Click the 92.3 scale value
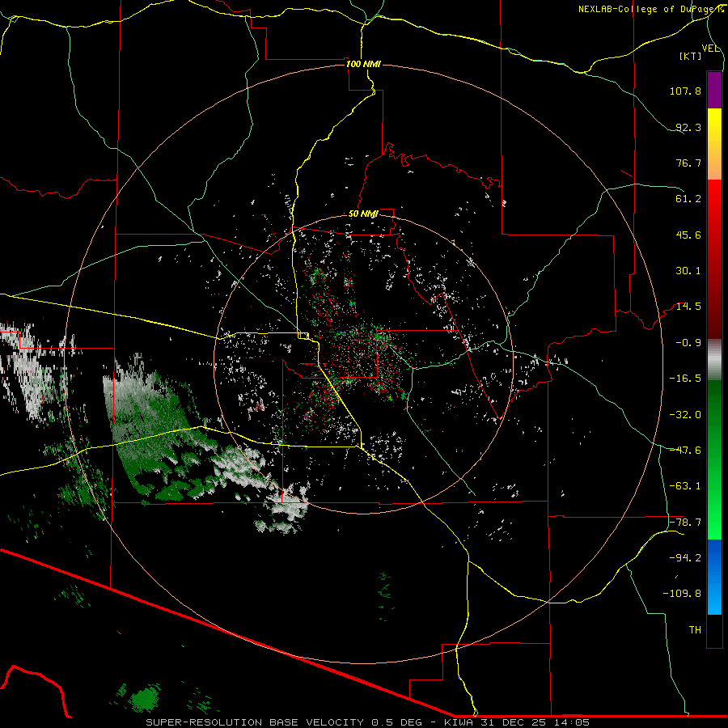The height and width of the screenshot is (728, 728). point(688,127)
